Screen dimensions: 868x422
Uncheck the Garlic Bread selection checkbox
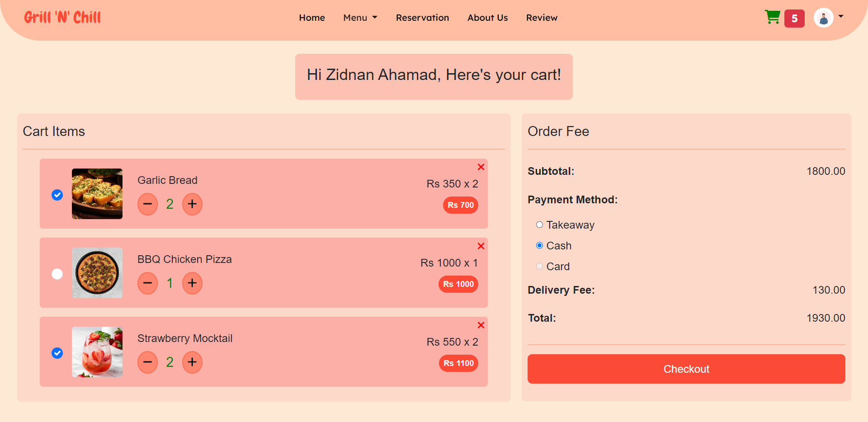[57, 195]
